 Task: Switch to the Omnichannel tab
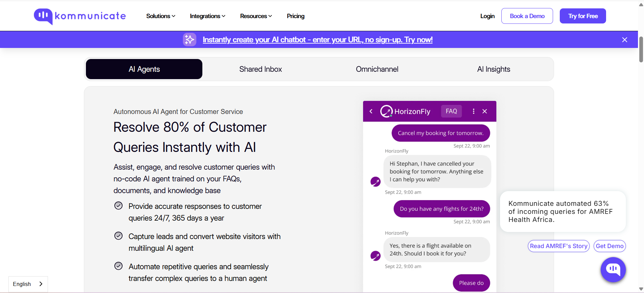coord(377,69)
